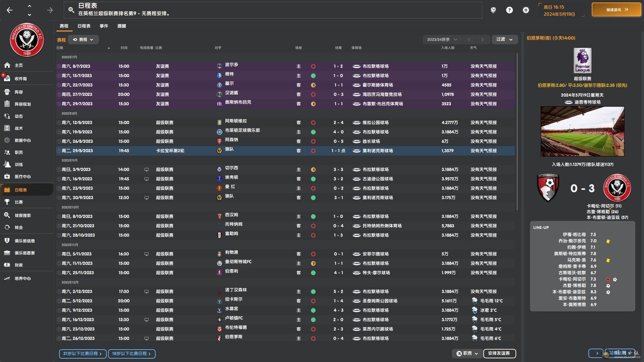Image resolution: width=644 pixels, height=362 pixels.
Task: Click the search magnifier icon in top bar
Action: click(71, 10)
